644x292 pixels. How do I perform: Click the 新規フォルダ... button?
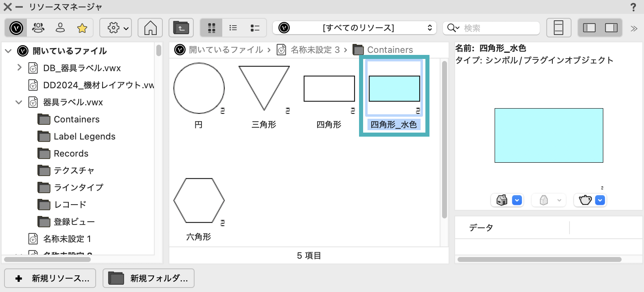pos(149,278)
